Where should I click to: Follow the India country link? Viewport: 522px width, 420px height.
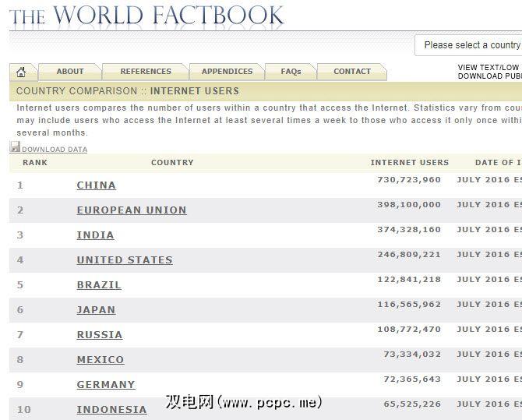pos(95,235)
